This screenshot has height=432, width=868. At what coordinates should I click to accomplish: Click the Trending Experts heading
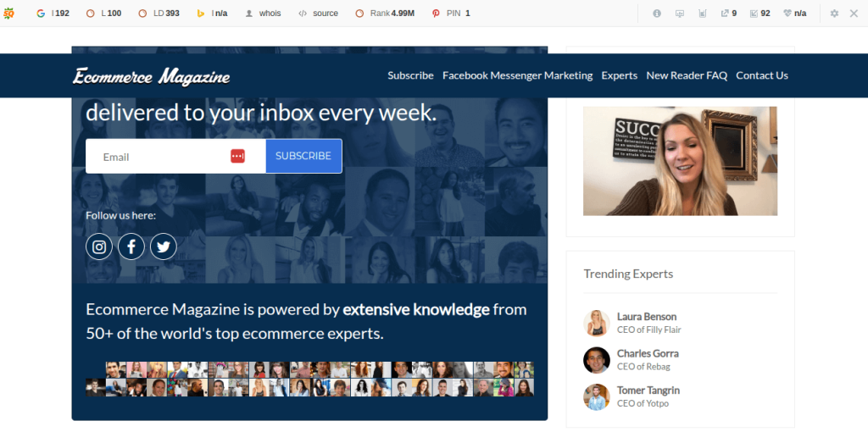pyautogui.click(x=628, y=274)
